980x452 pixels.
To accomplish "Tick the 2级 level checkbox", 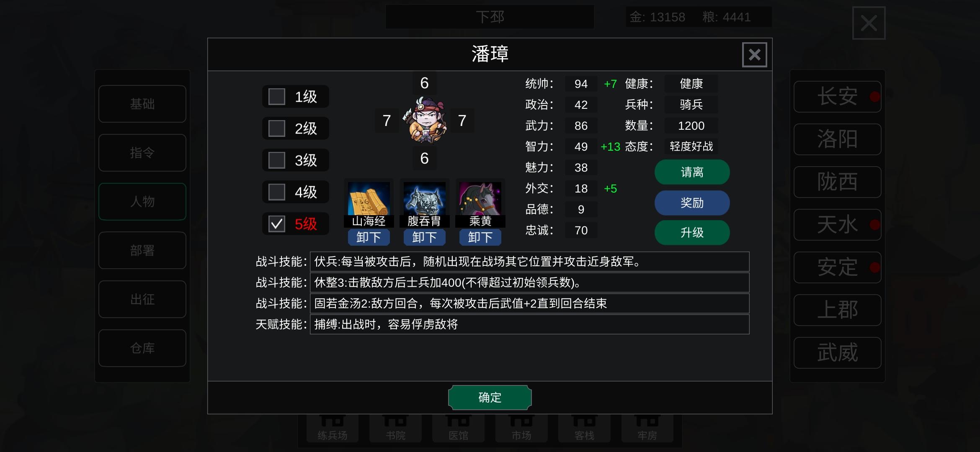I will click(x=276, y=128).
